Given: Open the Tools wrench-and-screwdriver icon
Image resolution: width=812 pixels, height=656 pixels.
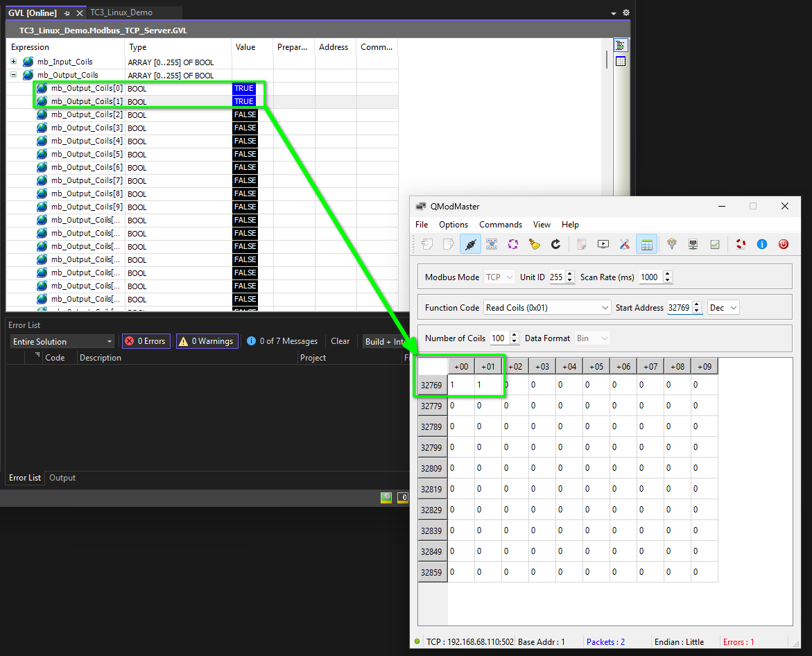Looking at the screenshot, I should 625,244.
